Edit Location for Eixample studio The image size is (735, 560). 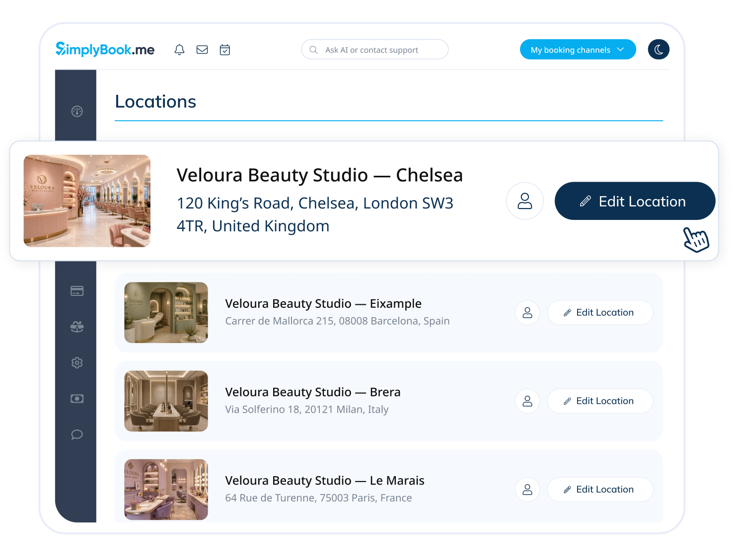(x=600, y=313)
